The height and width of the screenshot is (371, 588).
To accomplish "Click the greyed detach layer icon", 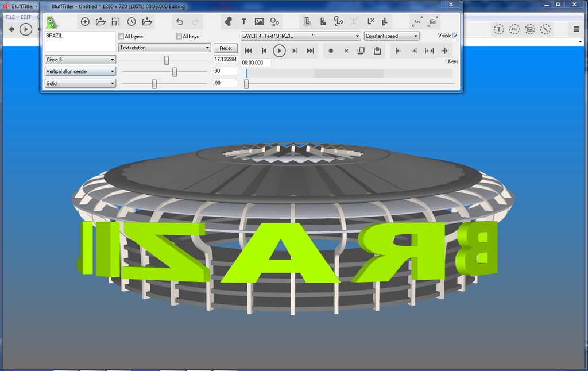I will tap(354, 22).
